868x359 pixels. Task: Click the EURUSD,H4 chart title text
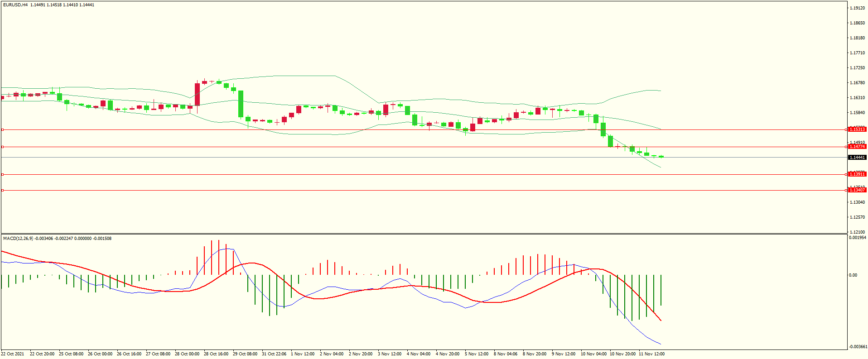[x=15, y=5]
